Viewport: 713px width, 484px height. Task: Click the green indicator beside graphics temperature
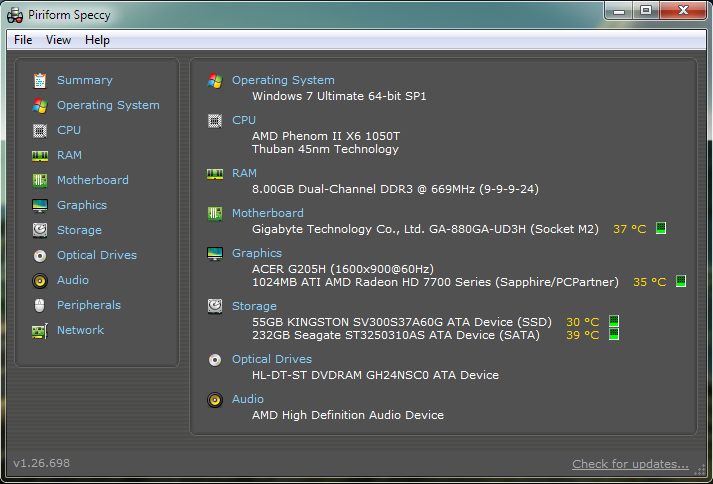point(681,282)
